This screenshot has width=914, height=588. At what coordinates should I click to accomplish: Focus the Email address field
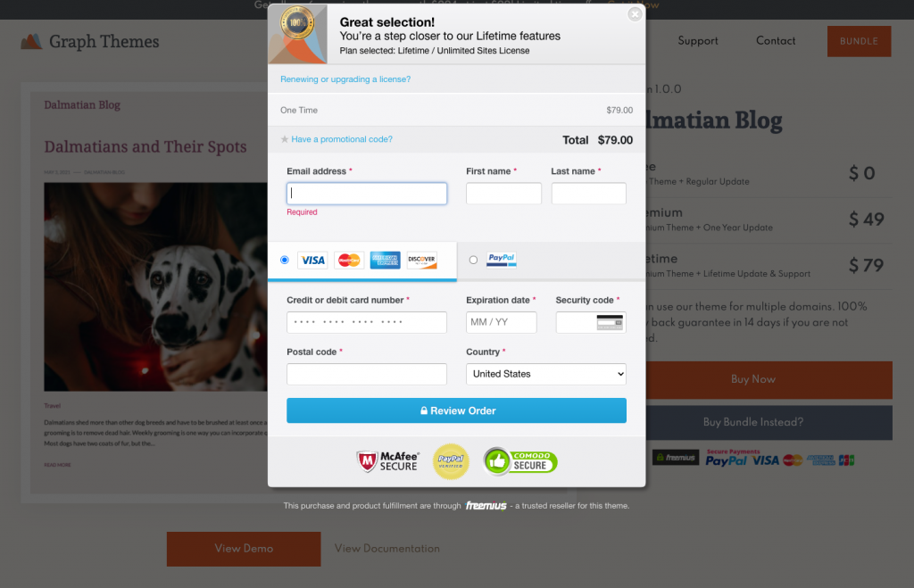367,194
